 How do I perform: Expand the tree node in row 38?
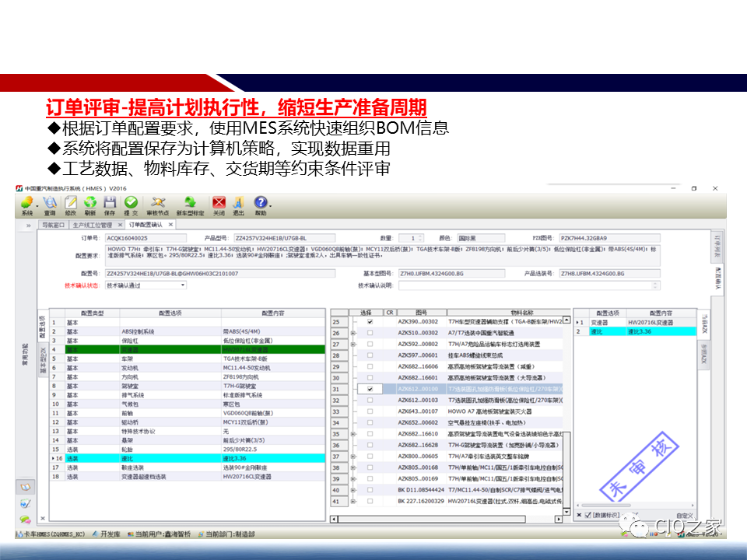353,467
